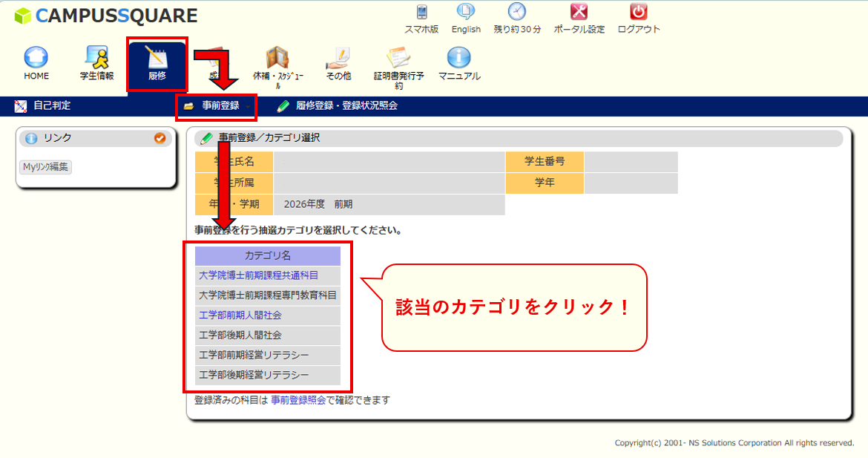Switch language with the English icon
868x458 pixels.
click(466, 12)
